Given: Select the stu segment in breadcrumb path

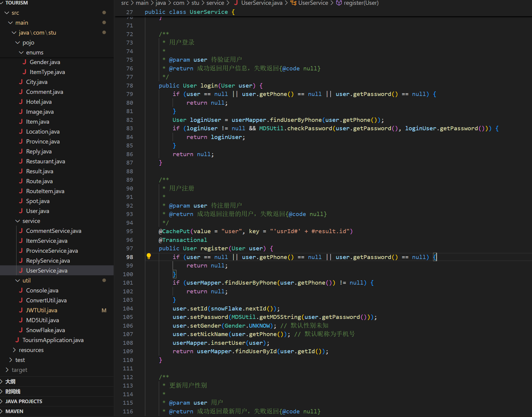Looking at the screenshot, I should [x=195, y=3].
